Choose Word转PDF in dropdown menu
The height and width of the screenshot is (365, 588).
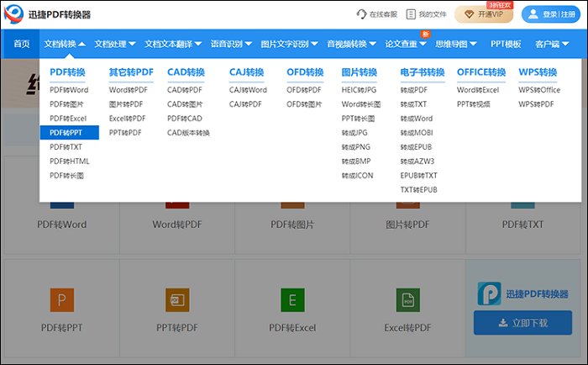pos(129,90)
